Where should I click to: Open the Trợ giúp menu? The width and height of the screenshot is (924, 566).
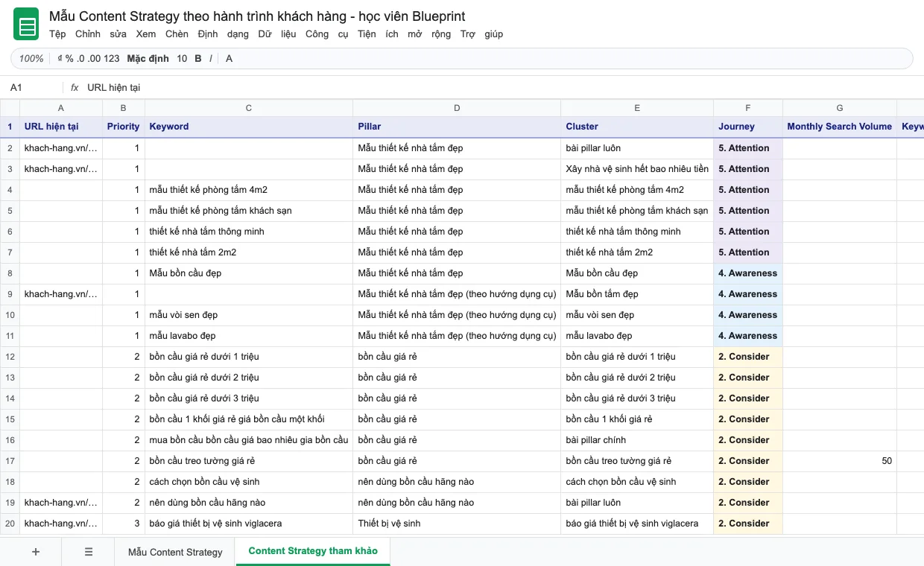[x=481, y=34]
